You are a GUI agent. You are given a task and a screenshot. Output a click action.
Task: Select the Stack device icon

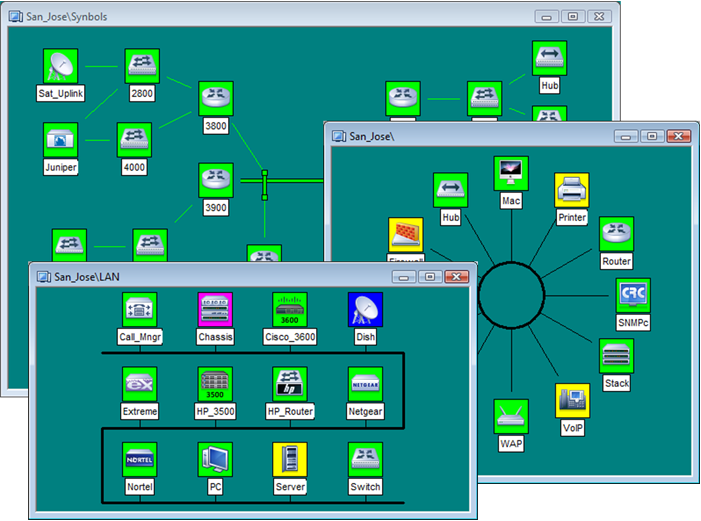[617, 356]
